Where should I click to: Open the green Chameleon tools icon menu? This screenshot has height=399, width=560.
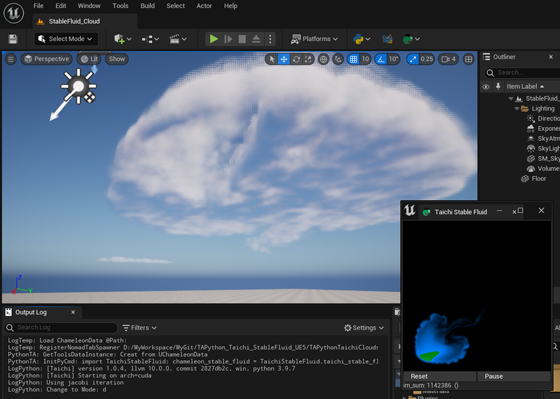click(411, 39)
